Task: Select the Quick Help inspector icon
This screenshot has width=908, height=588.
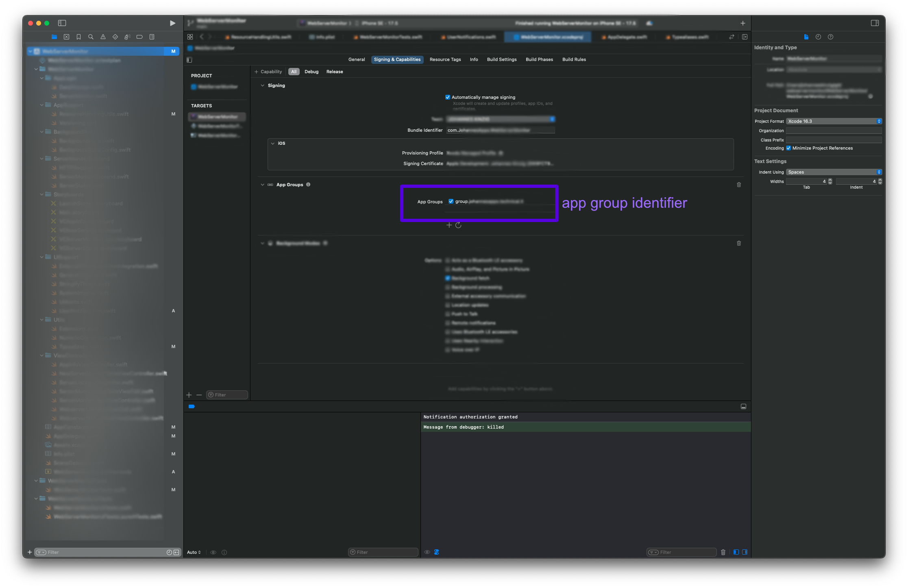Action: point(830,37)
